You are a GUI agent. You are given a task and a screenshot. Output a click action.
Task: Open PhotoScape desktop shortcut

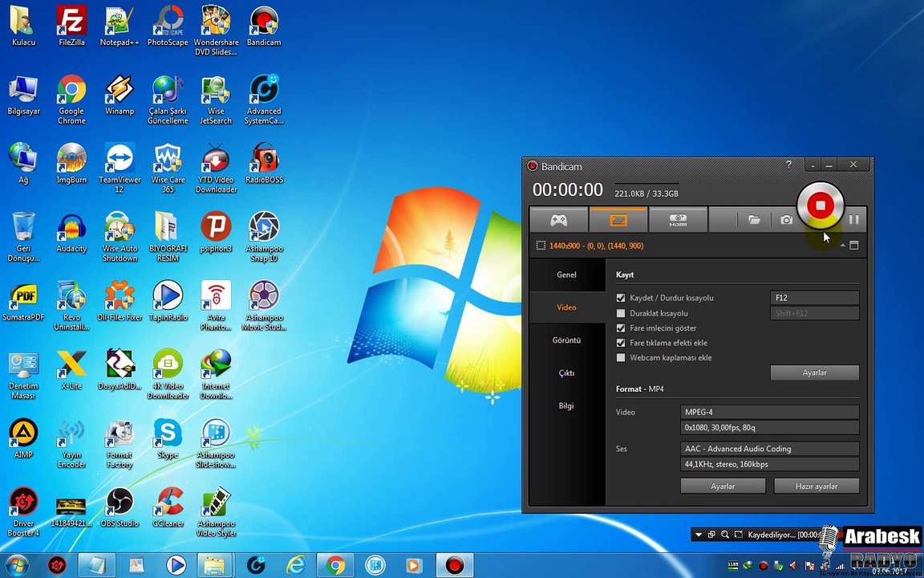coord(168,26)
